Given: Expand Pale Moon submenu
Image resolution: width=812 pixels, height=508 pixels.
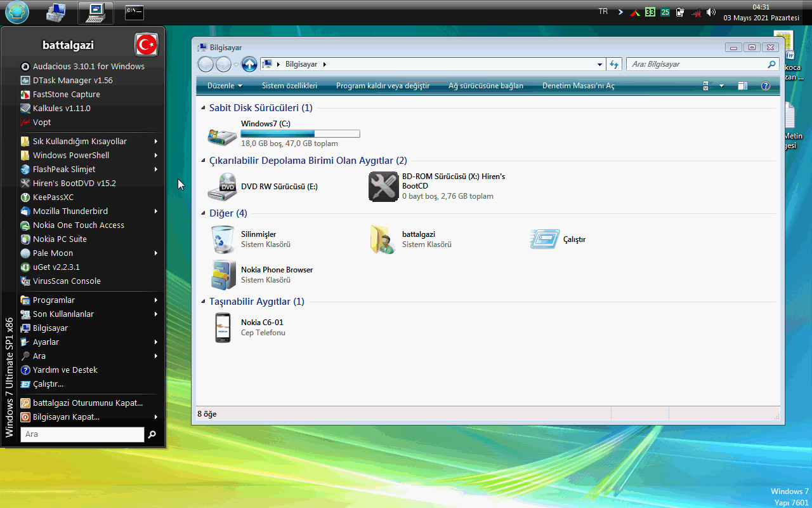Looking at the screenshot, I should 89,253.
